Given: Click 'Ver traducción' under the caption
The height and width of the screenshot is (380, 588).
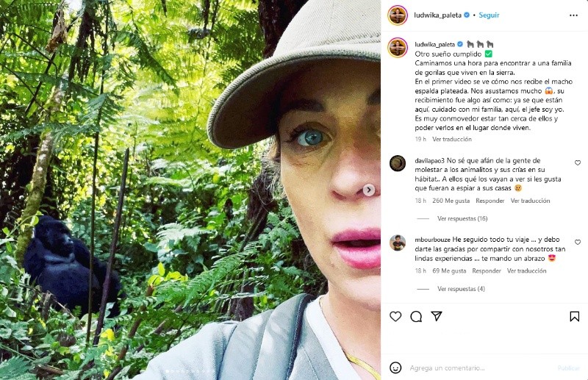Looking at the screenshot, I should point(452,139).
